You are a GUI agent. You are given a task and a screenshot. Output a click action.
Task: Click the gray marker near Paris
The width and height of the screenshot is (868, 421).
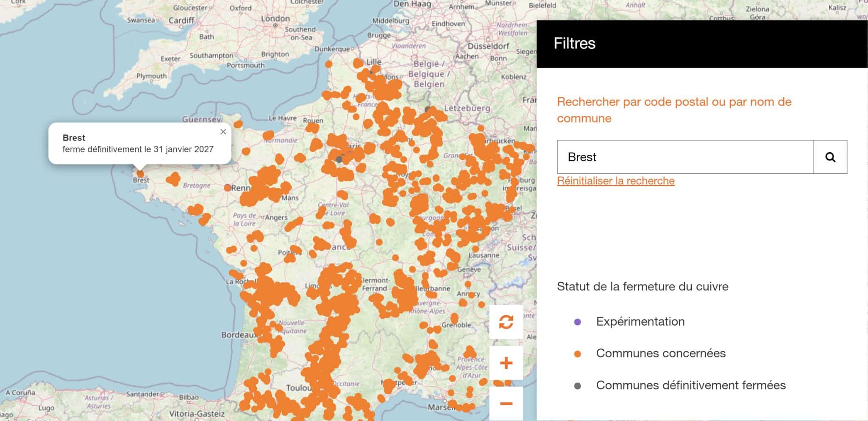(339, 159)
